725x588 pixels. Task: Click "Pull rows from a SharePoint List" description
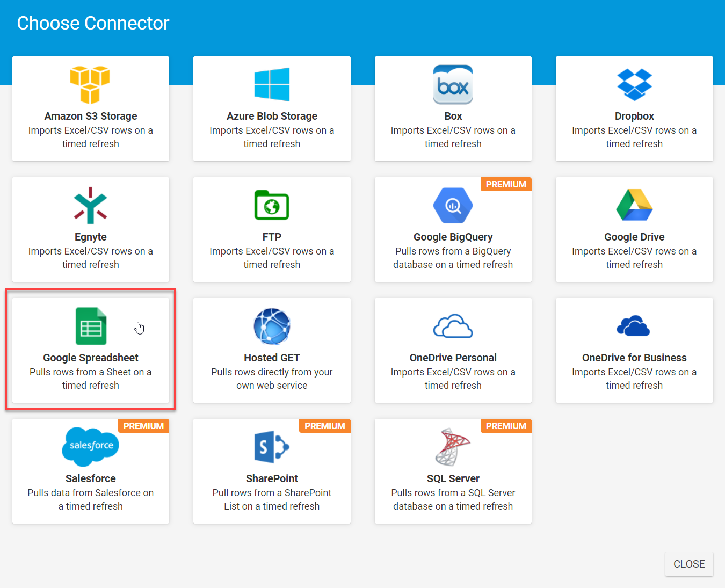tap(272, 499)
